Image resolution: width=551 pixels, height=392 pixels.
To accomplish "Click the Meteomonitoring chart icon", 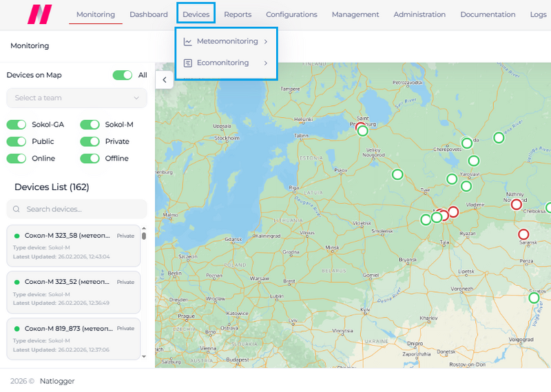I will 187,41.
